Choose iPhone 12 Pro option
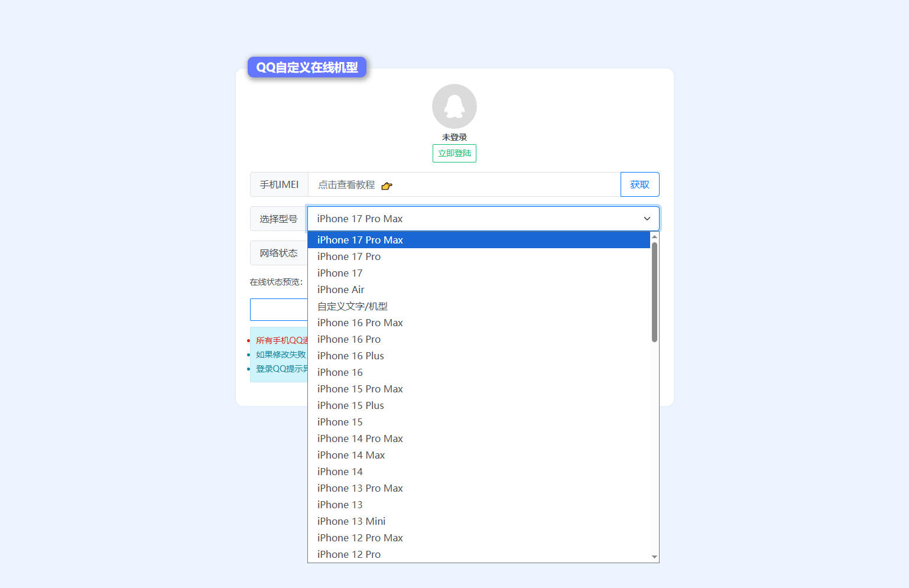909x588 pixels. pyautogui.click(x=479, y=554)
